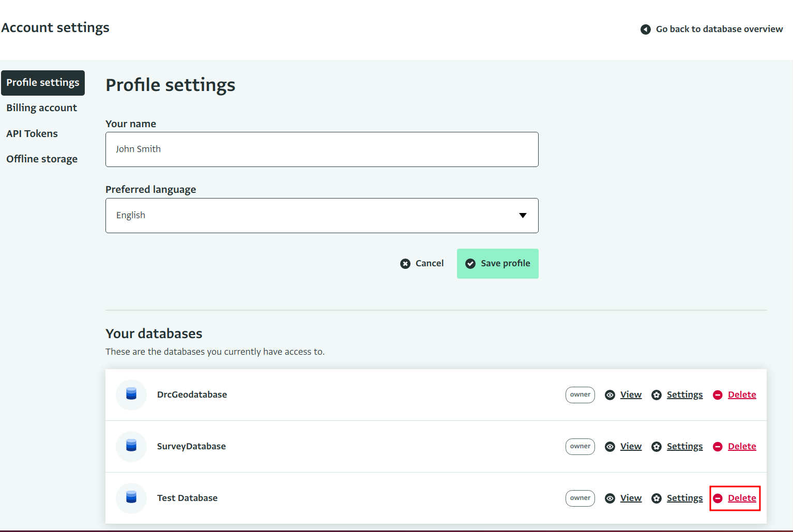Viewport: 793px width, 532px height.
Task: Click the DrcGeodatabase database icon
Action: 131,394
